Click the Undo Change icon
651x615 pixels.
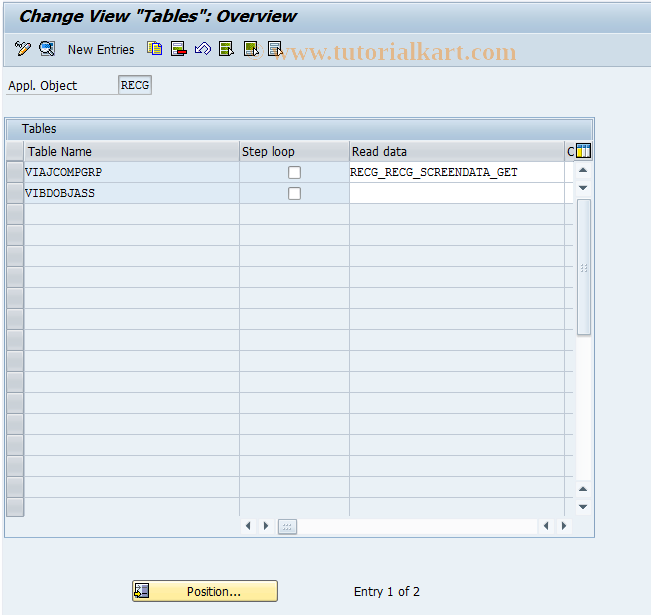tap(203, 49)
